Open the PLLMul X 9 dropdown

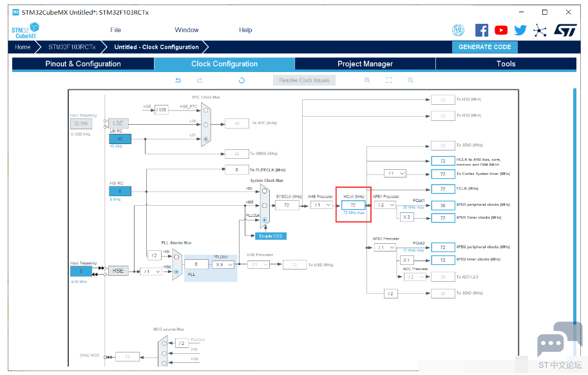tap(223, 264)
